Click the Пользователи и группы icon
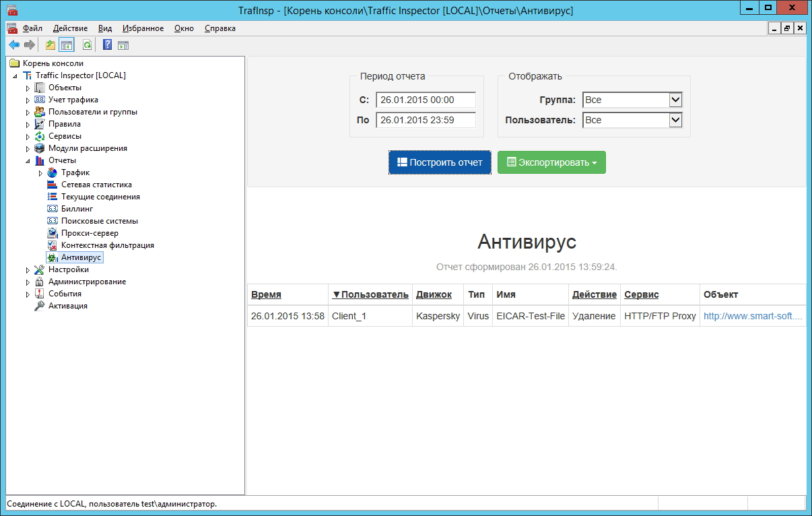 click(x=40, y=112)
